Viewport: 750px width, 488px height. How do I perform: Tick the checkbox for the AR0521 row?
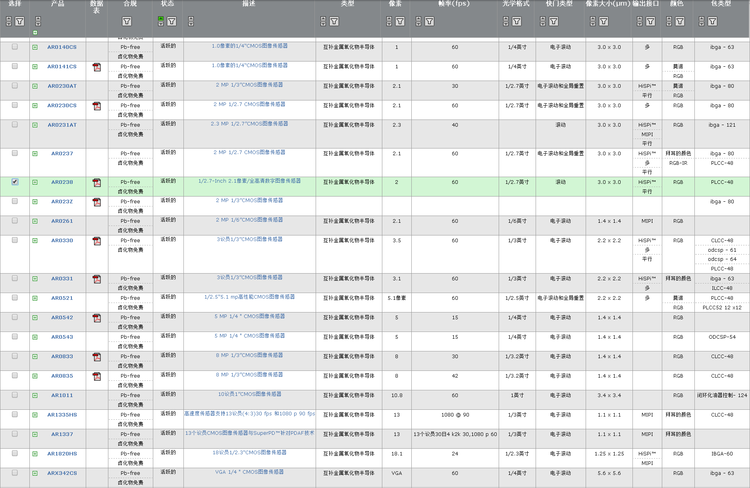click(x=15, y=298)
